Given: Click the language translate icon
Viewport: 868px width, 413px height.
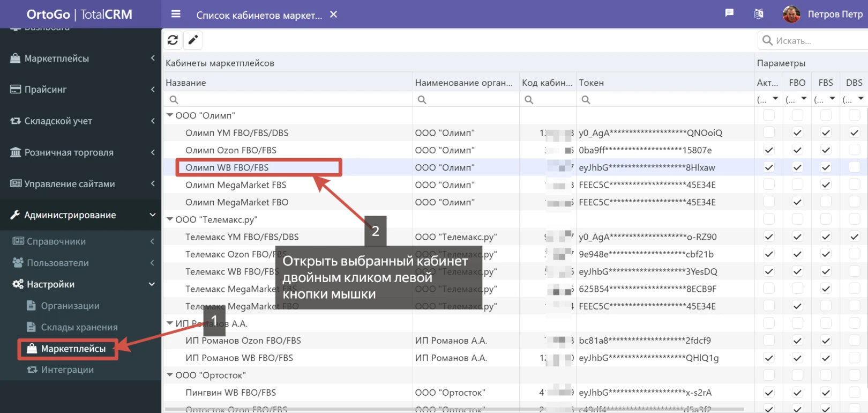Looking at the screenshot, I should [x=758, y=14].
